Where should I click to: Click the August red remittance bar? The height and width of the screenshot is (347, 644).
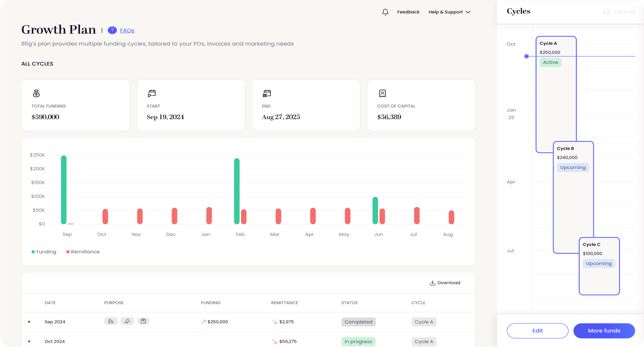click(x=451, y=217)
